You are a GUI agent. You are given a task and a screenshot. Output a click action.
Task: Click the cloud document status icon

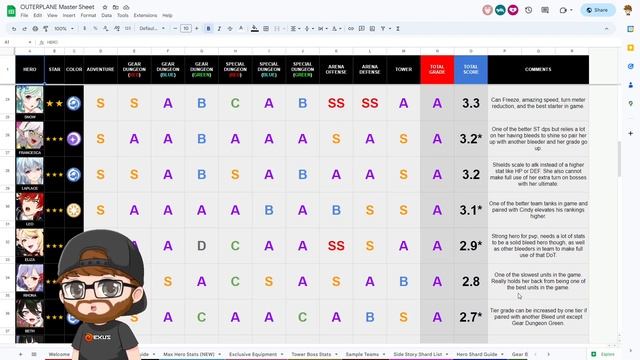pyautogui.click(x=126, y=7)
